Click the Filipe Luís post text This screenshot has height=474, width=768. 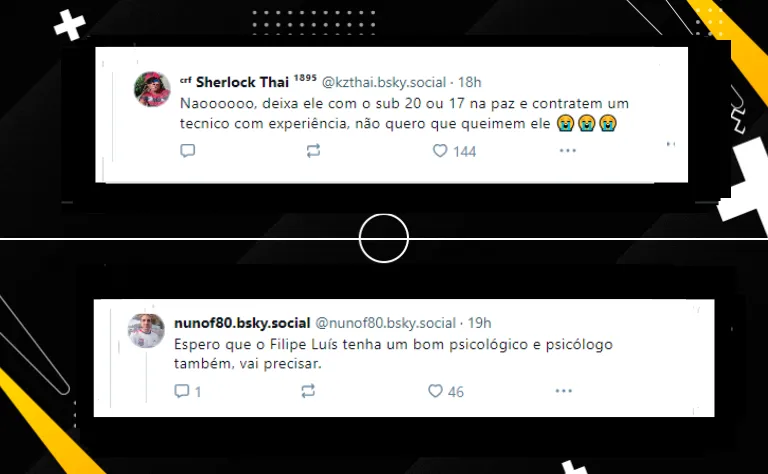[393, 354]
